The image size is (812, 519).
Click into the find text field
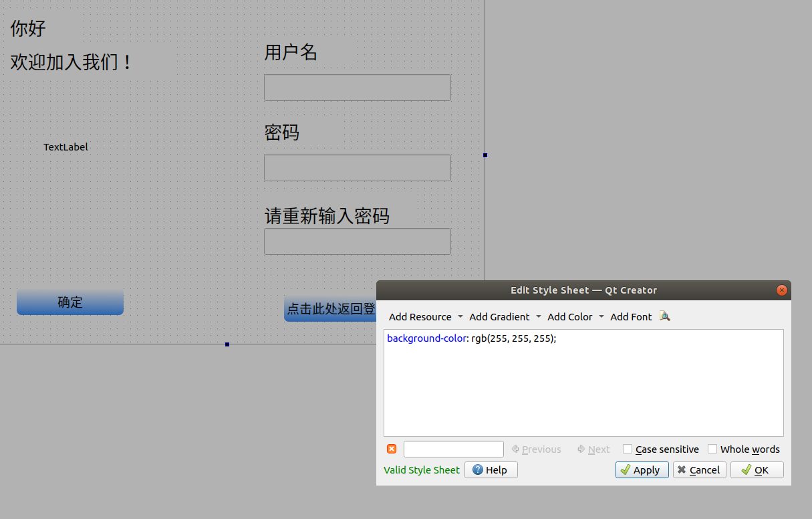pos(454,449)
